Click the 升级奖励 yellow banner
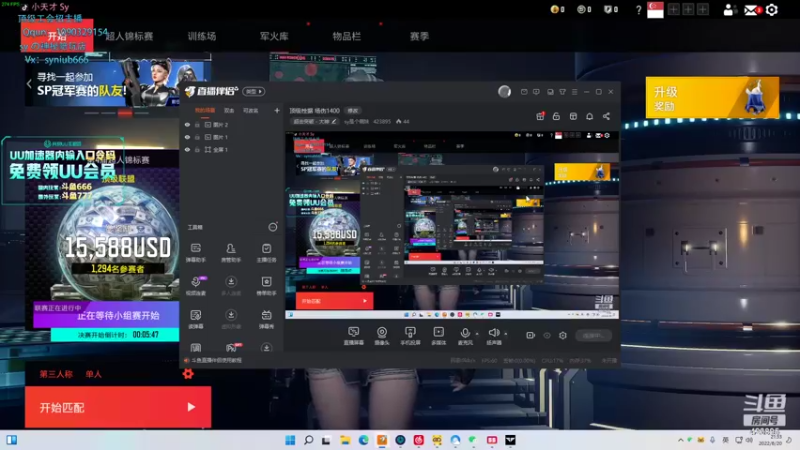 712,98
